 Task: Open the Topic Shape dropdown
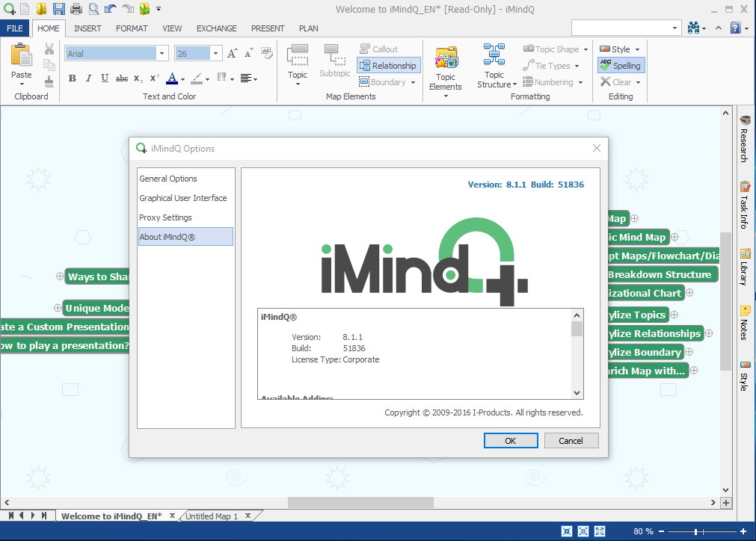click(x=586, y=49)
